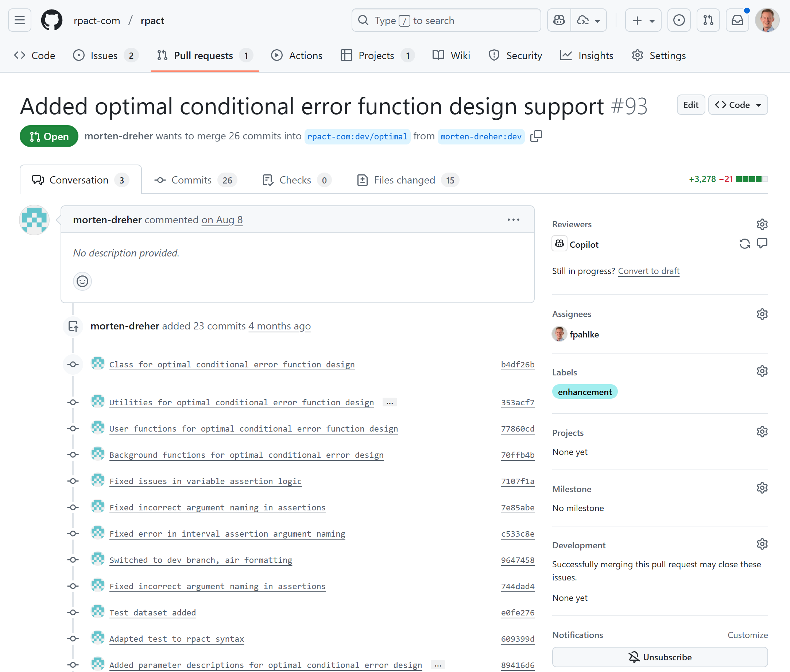790x672 pixels.
Task: Expand the Code dropdown button
Action: tap(738, 105)
